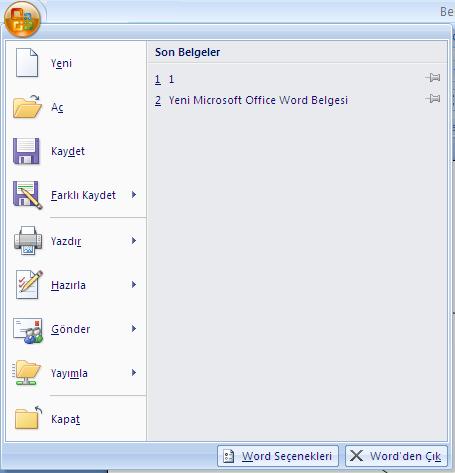Expand the Yayımla submenu arrow
The width and height of the screenshot is (455, 473).
point(134,373)
